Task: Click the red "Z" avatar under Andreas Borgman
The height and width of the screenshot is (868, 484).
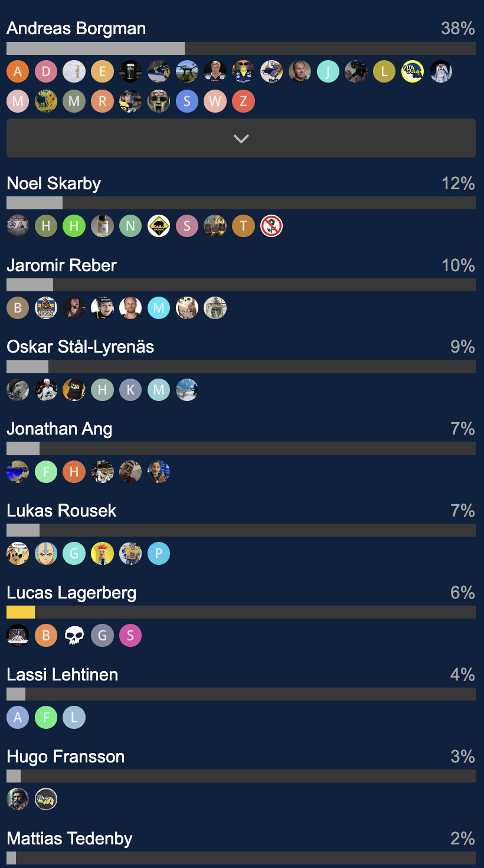Action: click(x=243, y=101)
